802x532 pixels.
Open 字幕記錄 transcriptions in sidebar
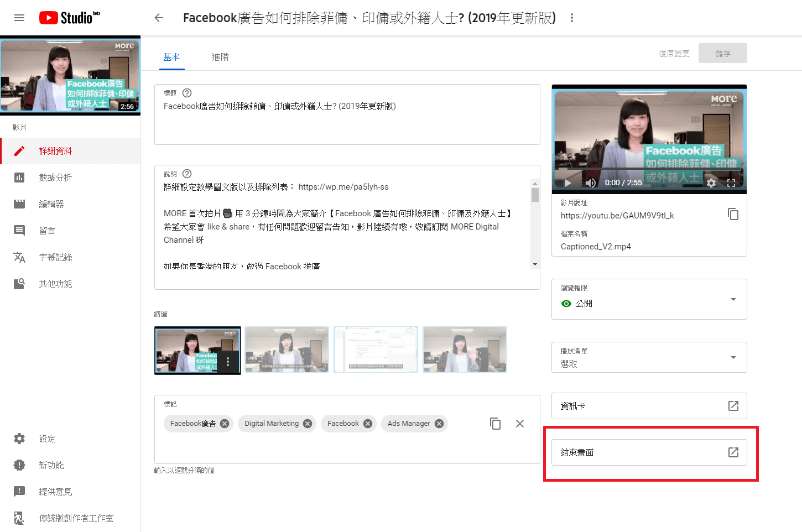(70, 257)
